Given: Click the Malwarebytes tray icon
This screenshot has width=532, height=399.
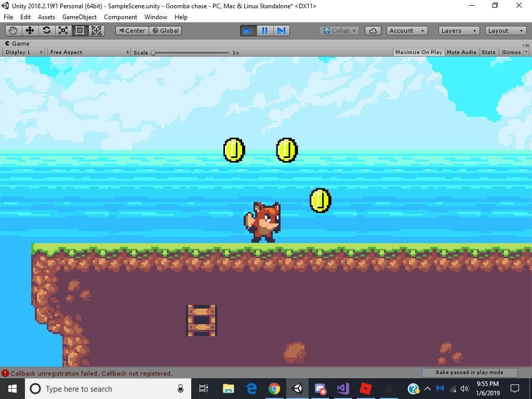Looking at the screenshot, I should click(x=440, y=389).
